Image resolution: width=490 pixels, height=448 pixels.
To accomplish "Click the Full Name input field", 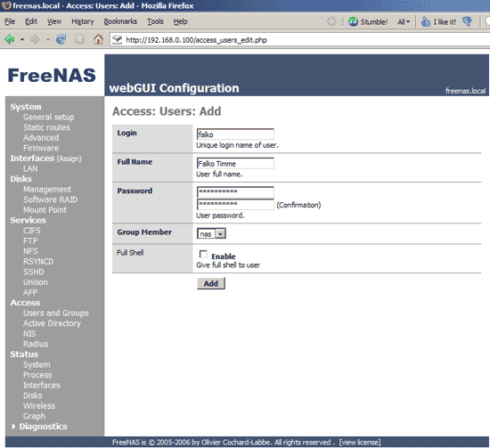I will pos(235,163).
